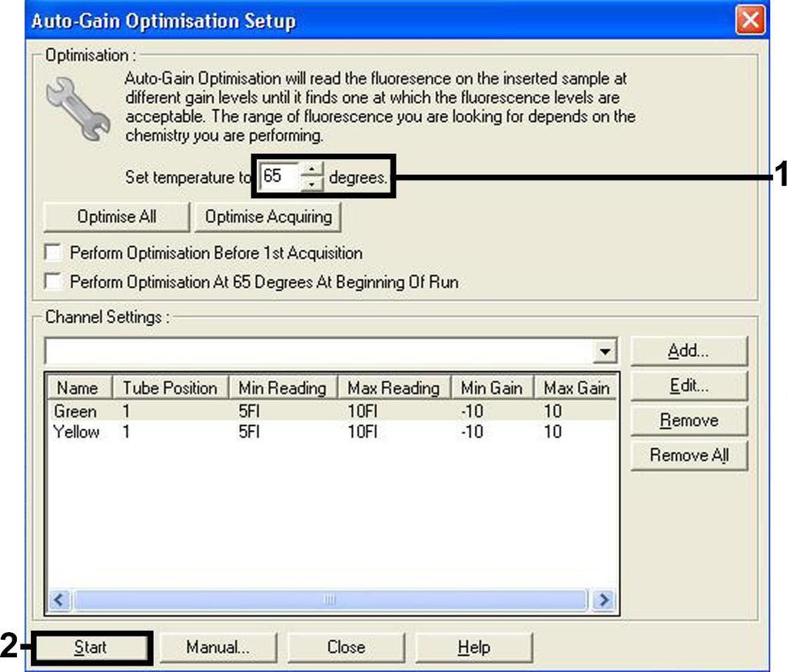
Task: Click the Max Gain column header
Action: (x=575, y=388)
